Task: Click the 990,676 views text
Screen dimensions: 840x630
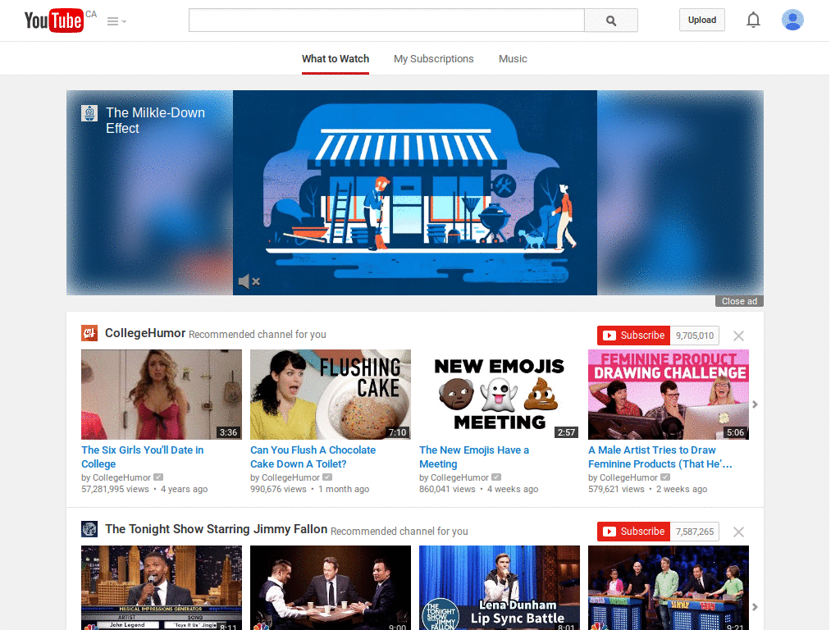Action: 278,489
